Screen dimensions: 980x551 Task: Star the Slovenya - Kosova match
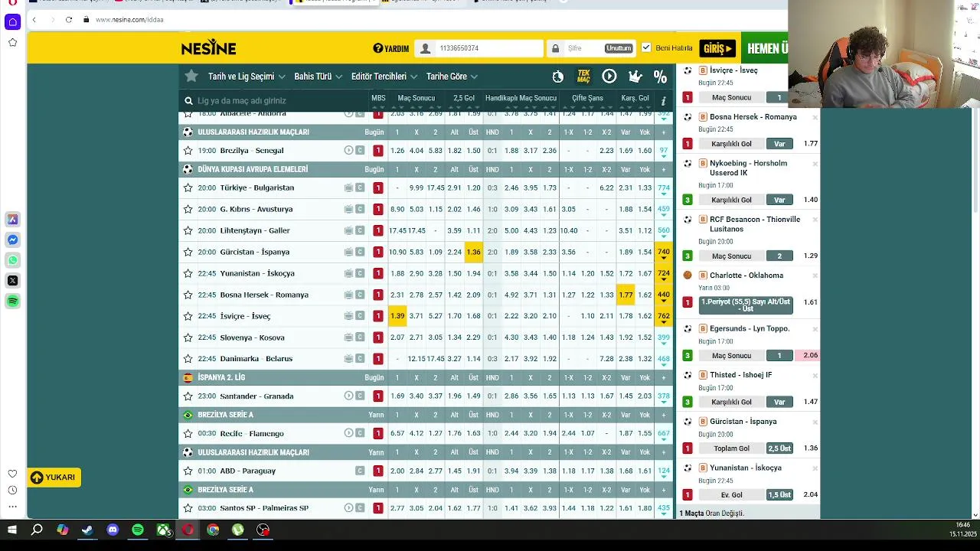[188, 337]
